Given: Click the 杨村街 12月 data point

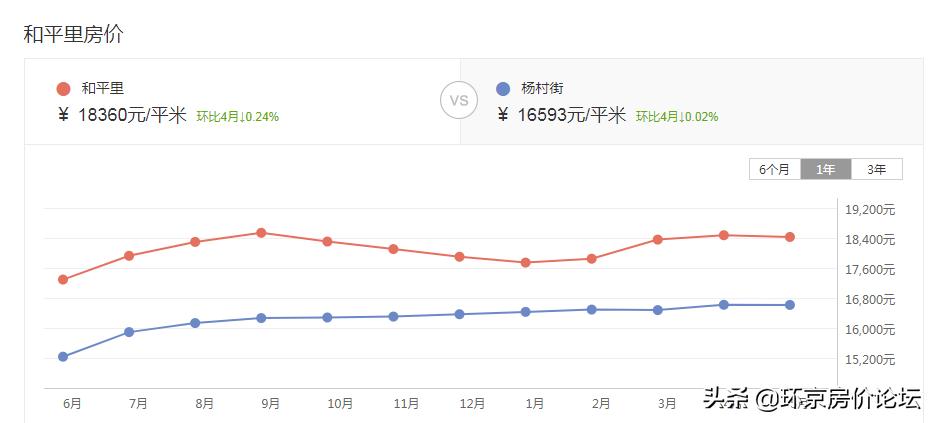Looking at the screenshot, I should click(x=460, y=314).
